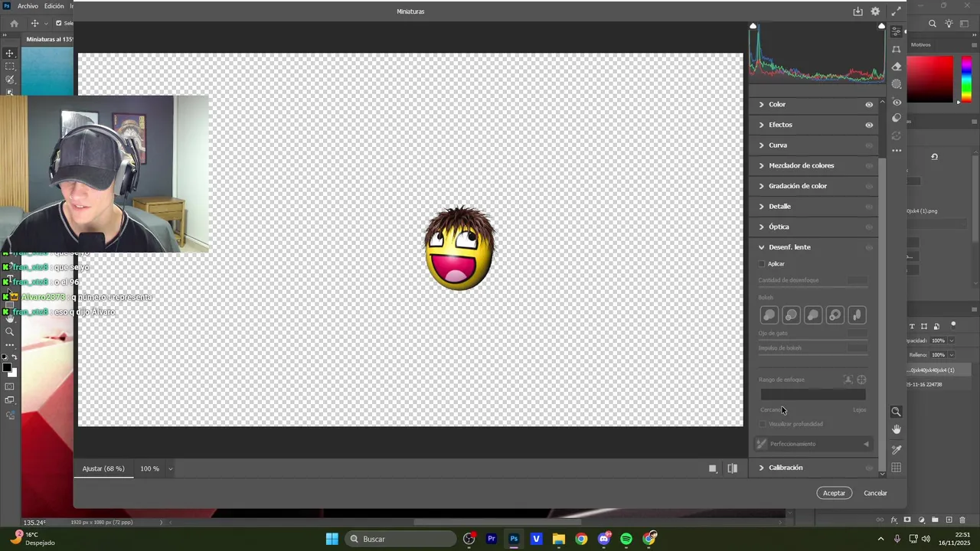Select the Crop geometry tool icon
This screenshot has height=551, width=980.
click(x=897, y=49)
